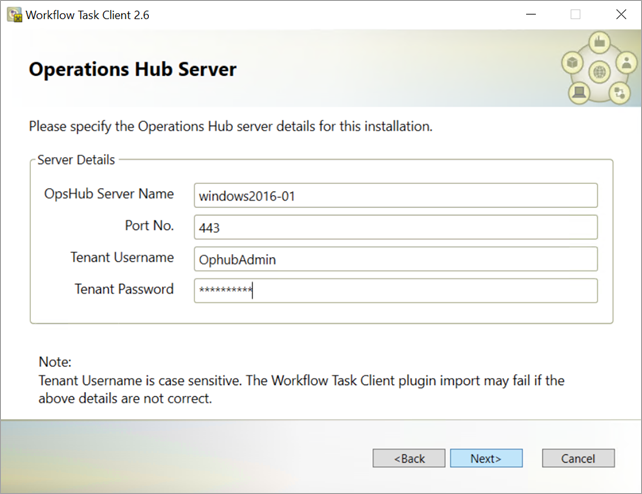Proceed by clicking Next button
The height and width of the screenshot is (494, 642).
(x=486, y=458)
